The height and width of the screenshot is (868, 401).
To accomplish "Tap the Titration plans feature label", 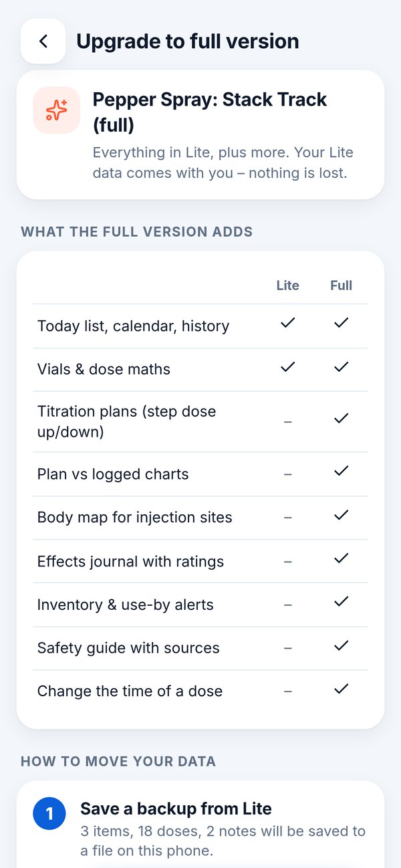I will tap(127, 421).
